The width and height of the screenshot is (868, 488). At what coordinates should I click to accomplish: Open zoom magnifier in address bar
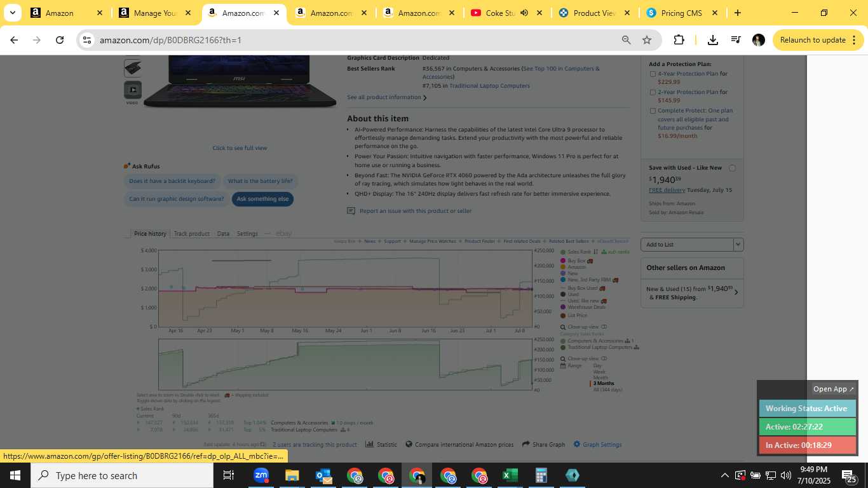coord(626,40)
